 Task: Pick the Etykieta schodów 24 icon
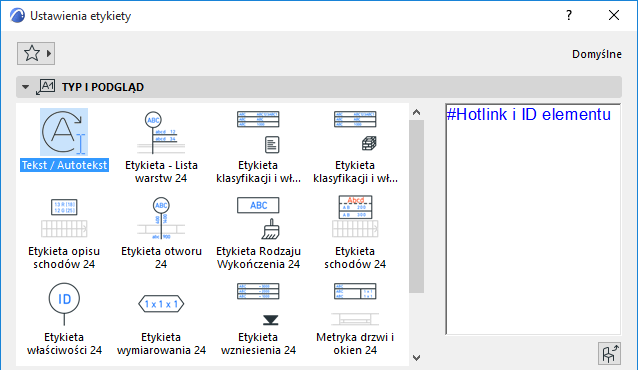[x=355, y=216]
